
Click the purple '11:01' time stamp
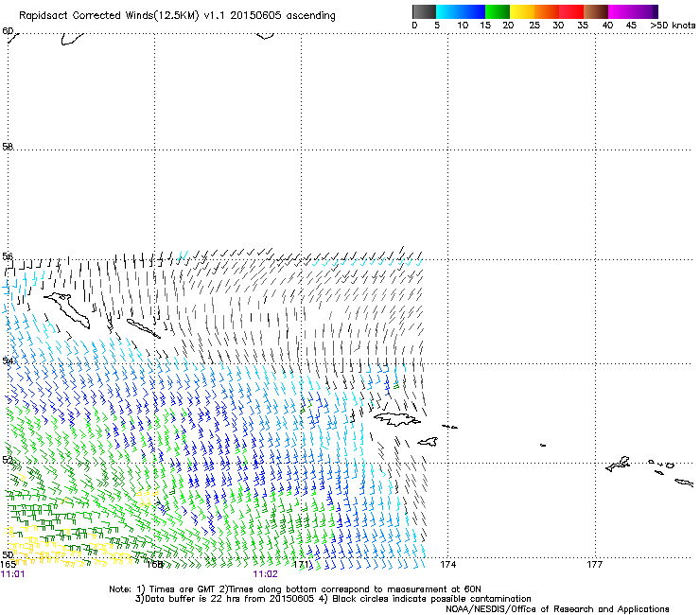(13, 574)
